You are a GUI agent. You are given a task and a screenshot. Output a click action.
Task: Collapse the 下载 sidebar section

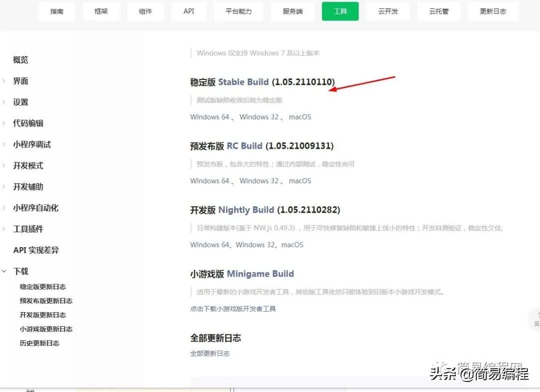(x=20, y=271)
